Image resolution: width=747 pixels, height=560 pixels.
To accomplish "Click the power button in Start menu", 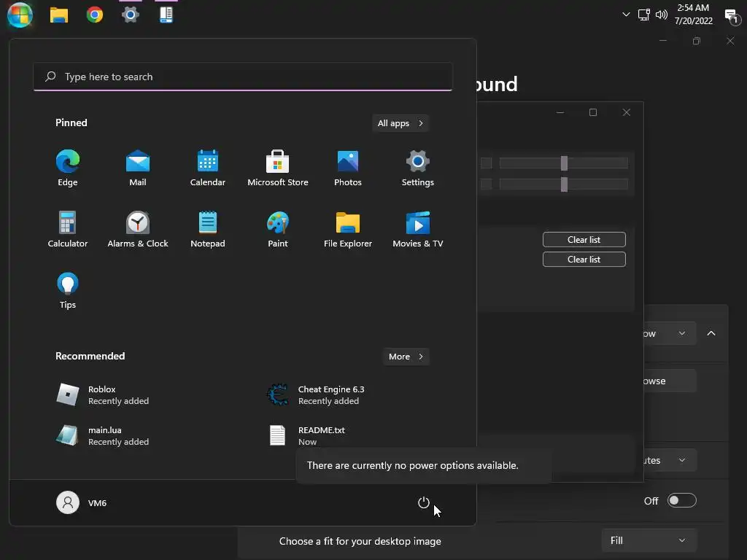I will [424, 502].
